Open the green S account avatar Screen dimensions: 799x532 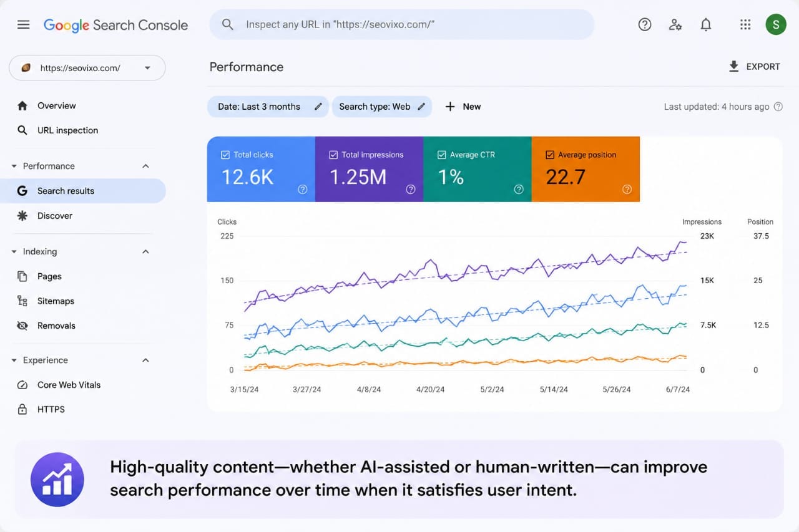point(776,24)
